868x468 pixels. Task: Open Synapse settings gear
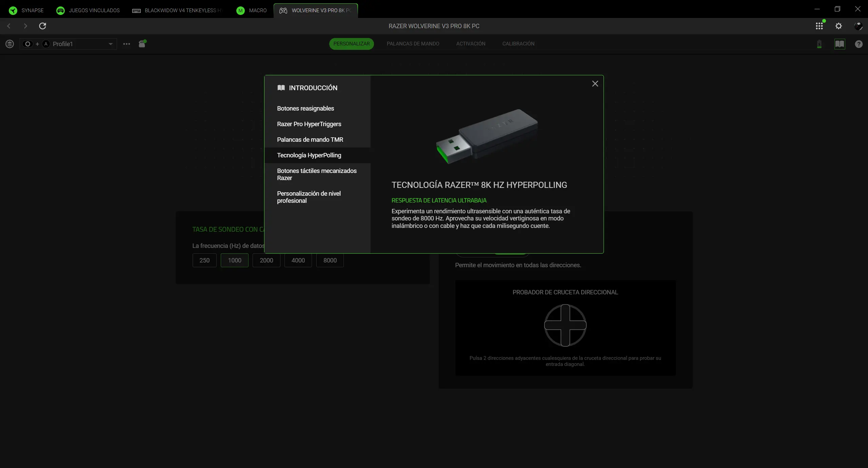click(839, 26)
